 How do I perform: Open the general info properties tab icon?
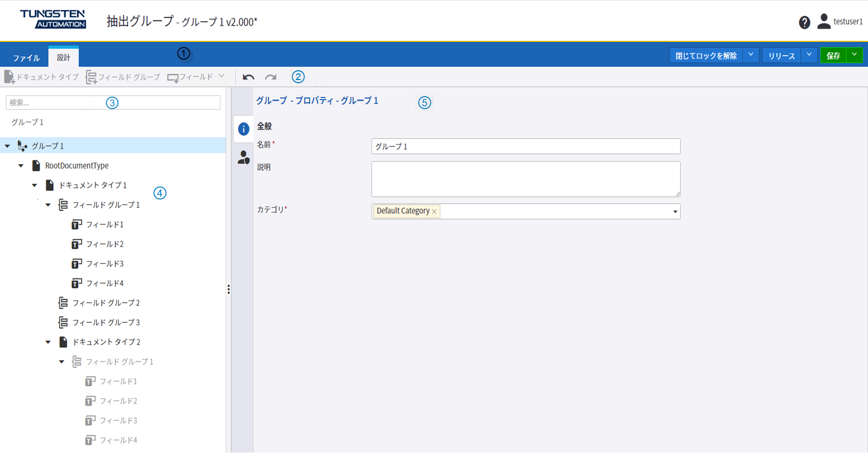[x=243, y=129]
